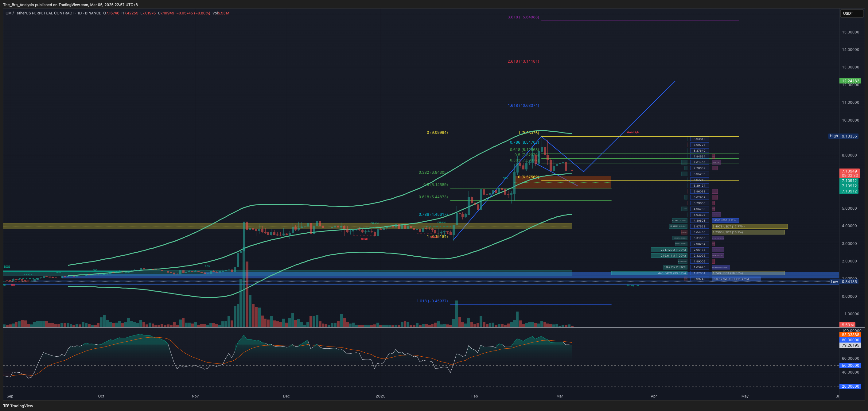Viewport: 868px width, 411px height.
Task: Click the profile price box 3.97522
Action: click(x=699, y=227)
